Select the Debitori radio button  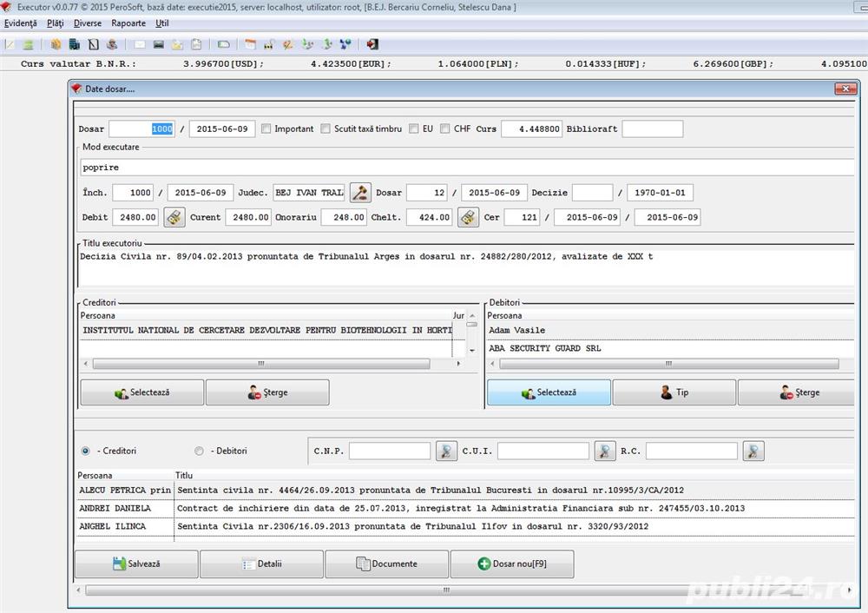tap(199, 451)
